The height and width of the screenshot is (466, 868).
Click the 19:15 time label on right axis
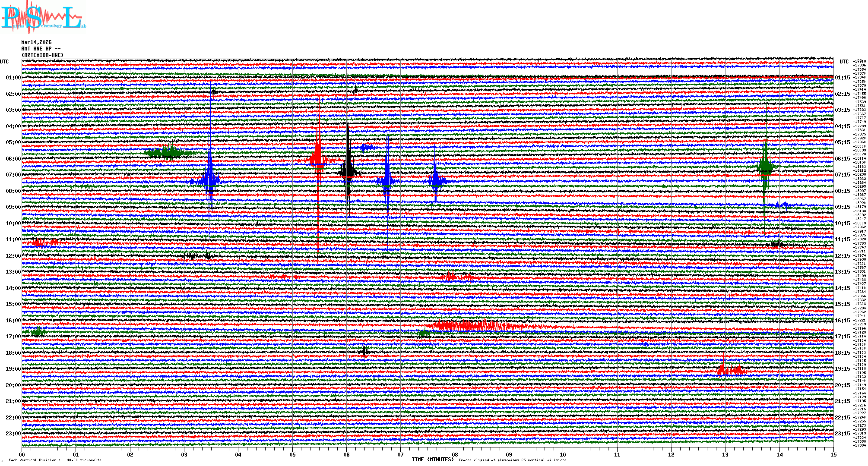pyautogui.click(x=842, y=369)
